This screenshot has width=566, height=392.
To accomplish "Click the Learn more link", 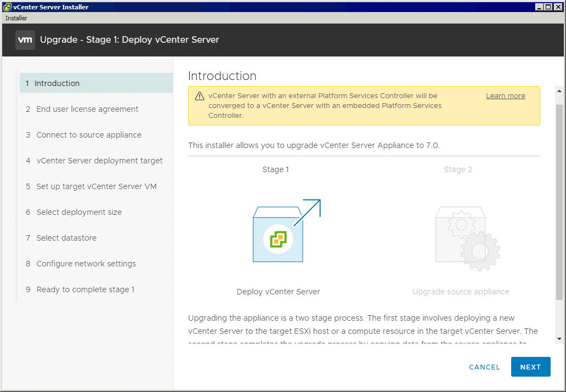I will pos(505,95).
